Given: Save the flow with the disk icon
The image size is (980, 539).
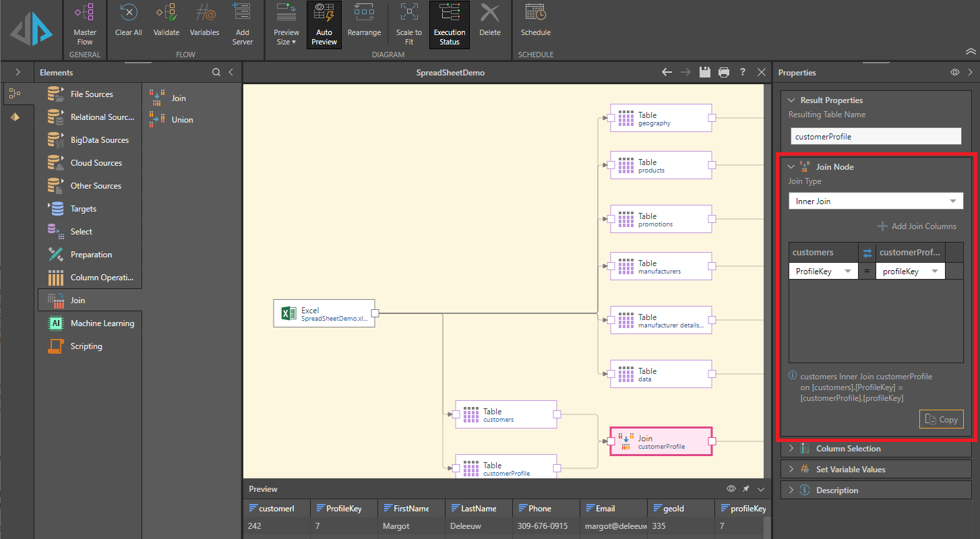Looking at the screenshot, I should [x=705, y=72].
